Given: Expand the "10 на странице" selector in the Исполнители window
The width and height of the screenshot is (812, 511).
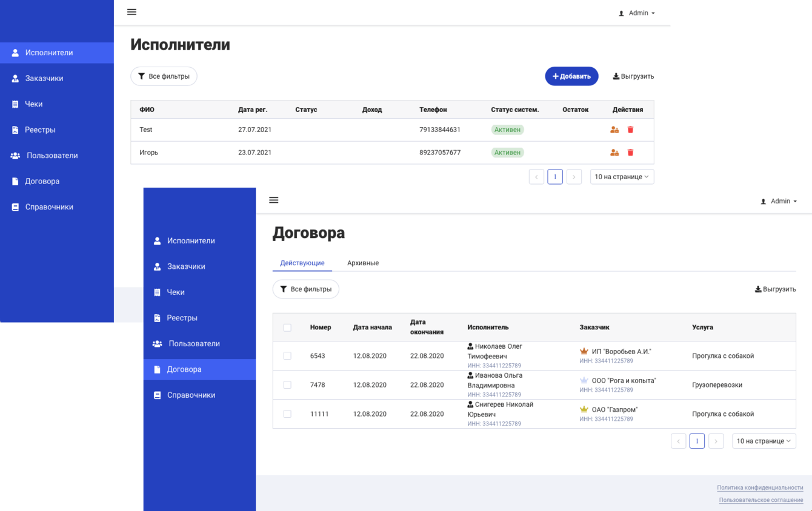Looking at the screenshot, I should pyautogui.click(x=622, y=177).
